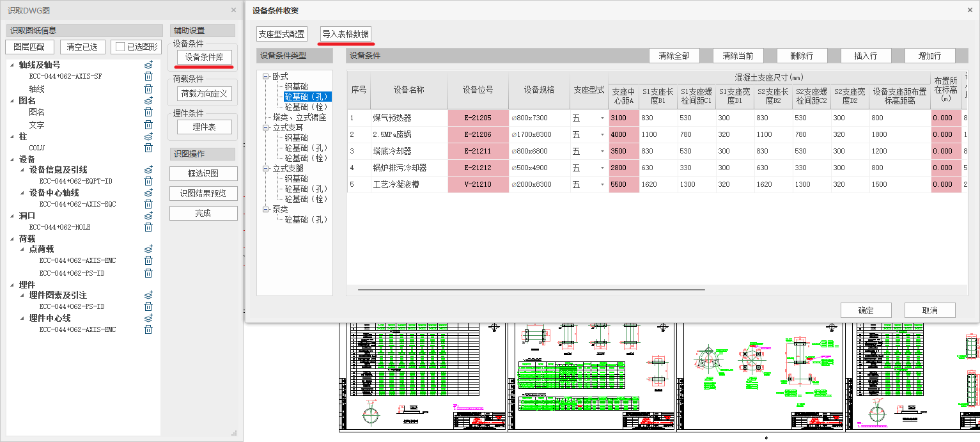Delete ECC-044+062-AXIS-EMC under 点荷载
980x442 pixels.
[148, 260]
